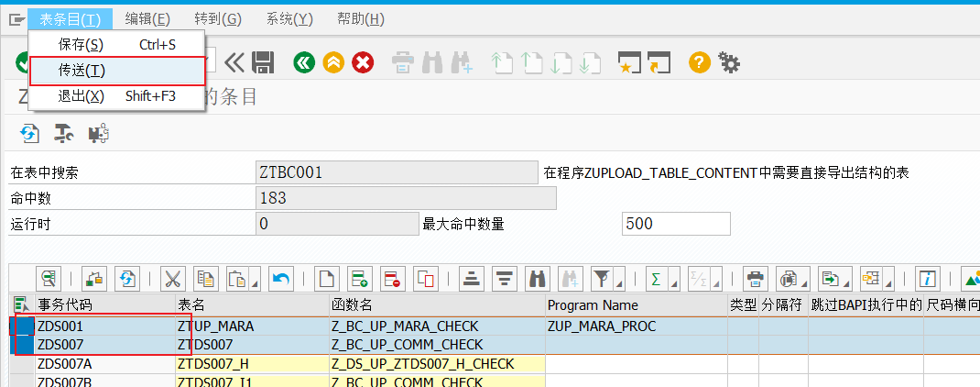Click the floppy disk Save icon
Screen dimensions: 980x387
pos(263,62)
